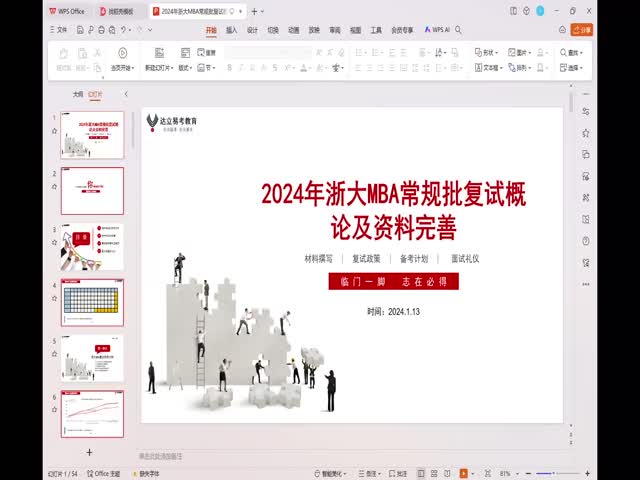
Task: Expand quick access toolbar customize chevron
Action: pos(150,30)
